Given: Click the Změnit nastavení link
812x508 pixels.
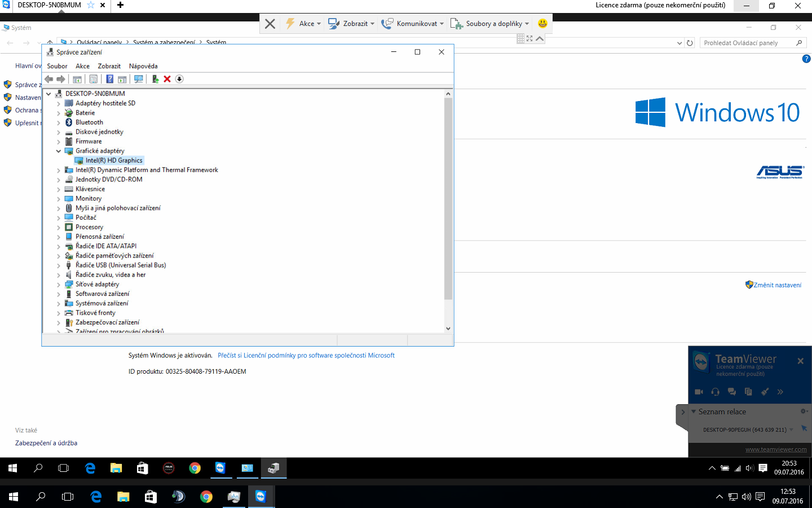Looking at the screenshot, I should [777, 285].
